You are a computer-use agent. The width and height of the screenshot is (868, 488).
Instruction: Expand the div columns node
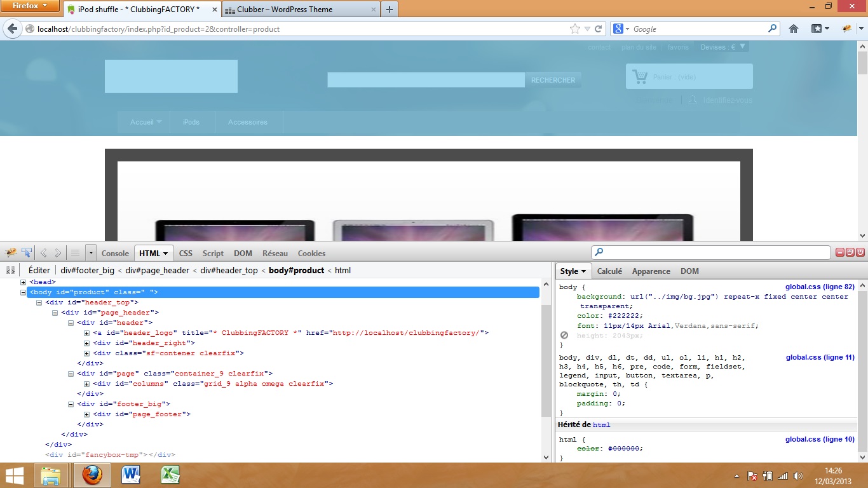pyautogui.click(x=87, y=384)
